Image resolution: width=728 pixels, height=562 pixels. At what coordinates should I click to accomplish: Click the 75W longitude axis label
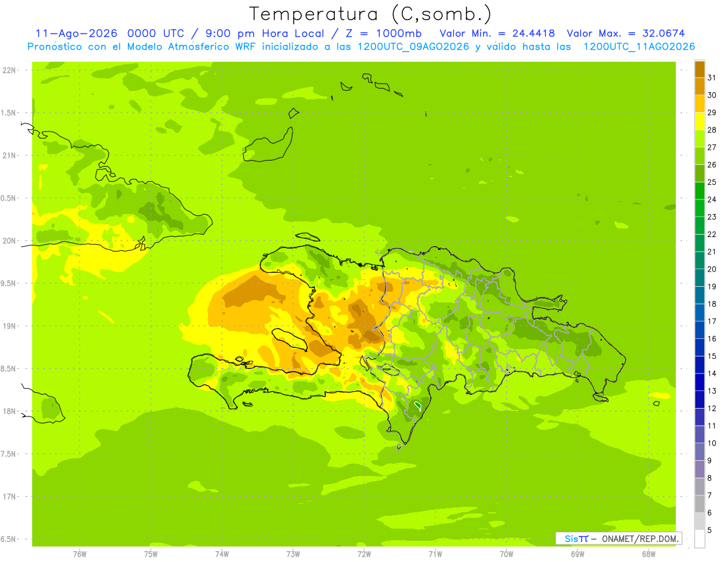151,554
